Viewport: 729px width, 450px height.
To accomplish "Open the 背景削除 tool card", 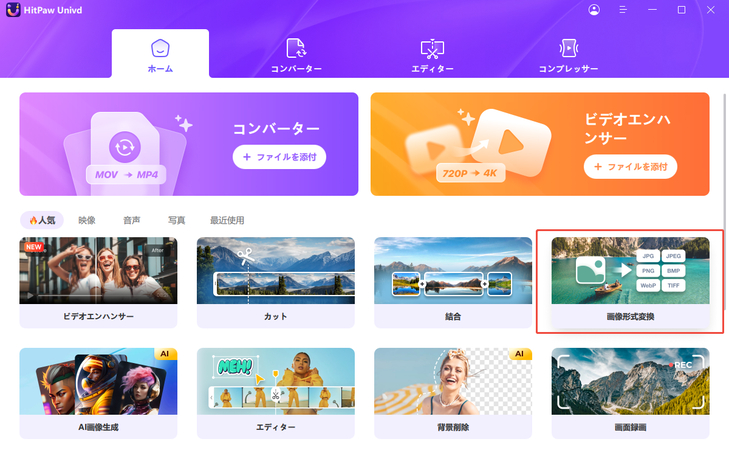I will click(x=453, y=393).
